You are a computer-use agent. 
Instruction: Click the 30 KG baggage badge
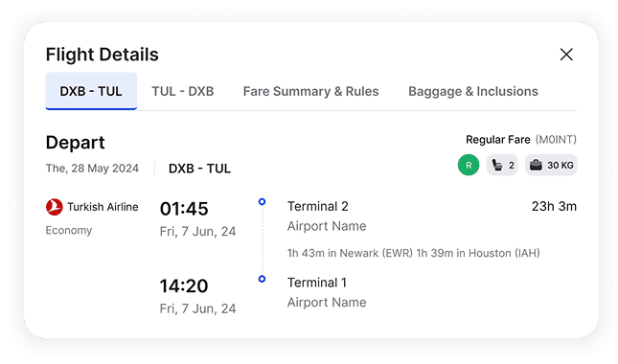(551, 165)
